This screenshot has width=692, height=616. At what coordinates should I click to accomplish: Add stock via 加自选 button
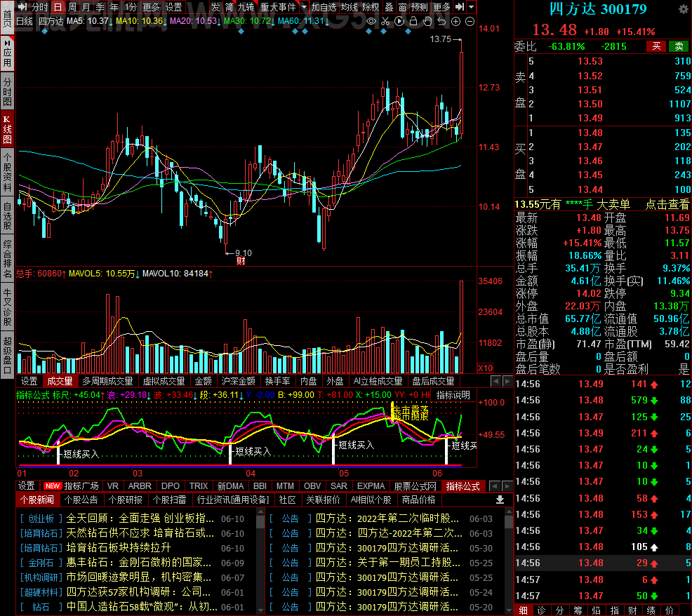point(324,7)
